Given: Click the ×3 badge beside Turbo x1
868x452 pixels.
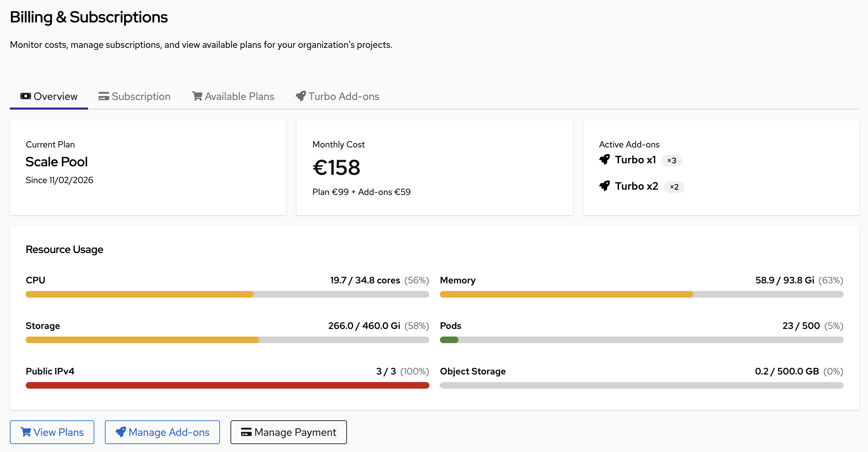Looking at the screenshot, I should click(x=671, y=160).
